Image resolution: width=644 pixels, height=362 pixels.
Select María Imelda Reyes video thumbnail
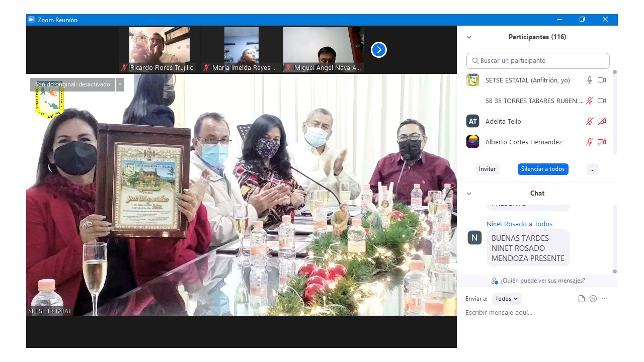pyautogui.click(x=242, y=50)
